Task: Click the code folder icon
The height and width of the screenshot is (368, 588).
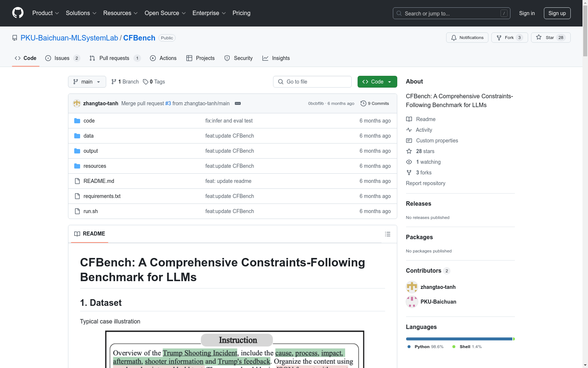Action: (77, 121)
